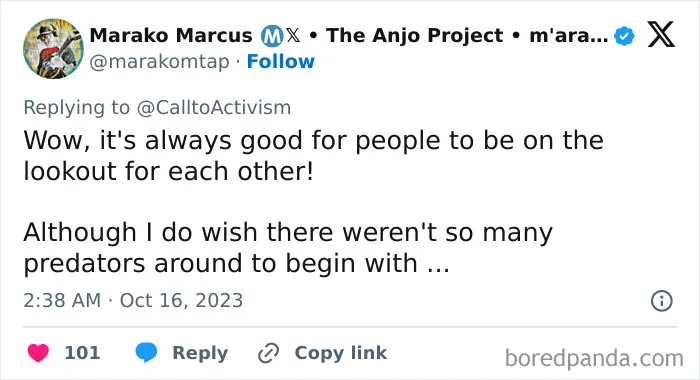Click the Reply button text

click(200, 353)
